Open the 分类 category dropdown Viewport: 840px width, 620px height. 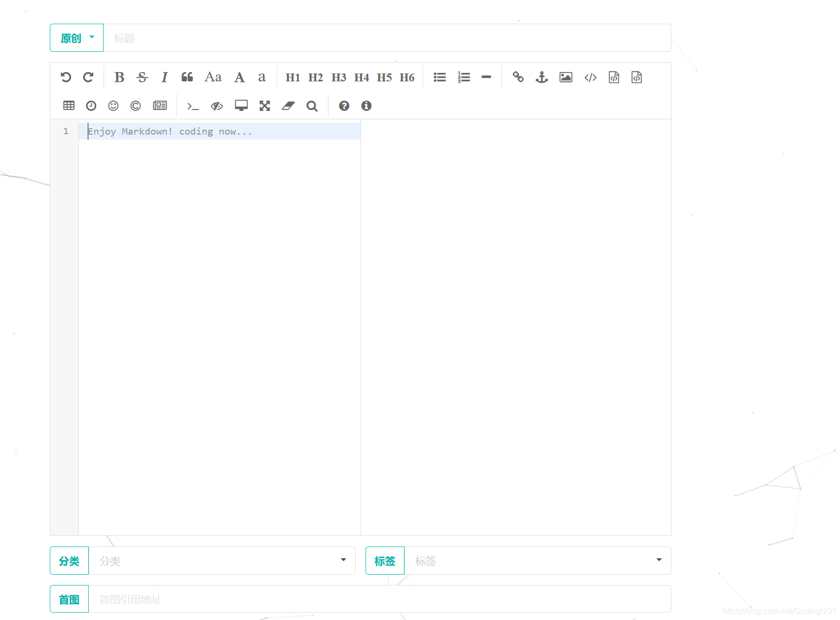coord(222,560)
